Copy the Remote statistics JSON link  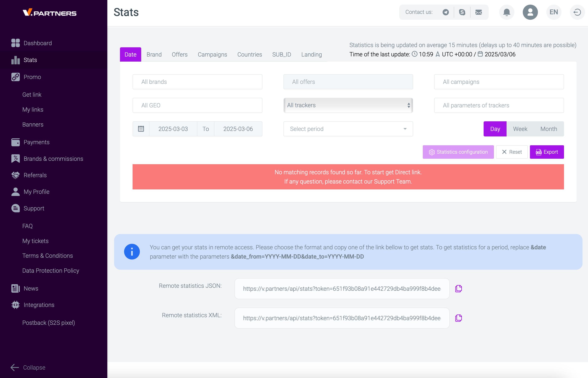point(459,289)
